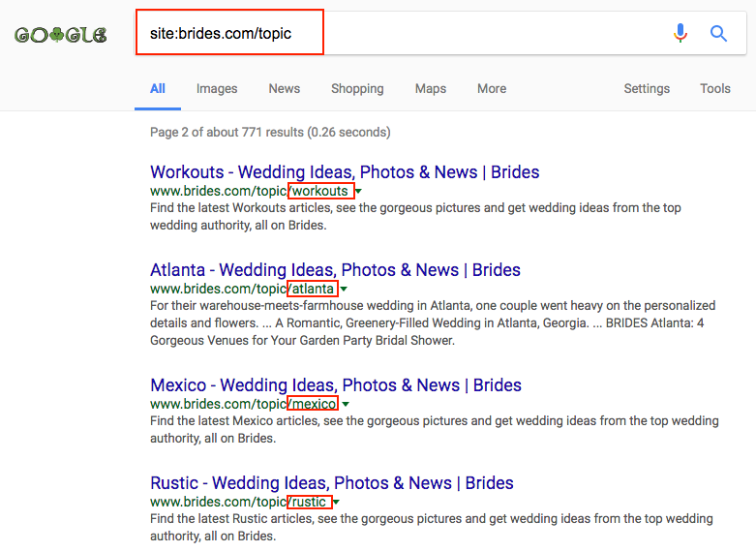The height and width of the screenshot is (552, 756).
Task: Select the All results tab
Action: pos(158,89)
